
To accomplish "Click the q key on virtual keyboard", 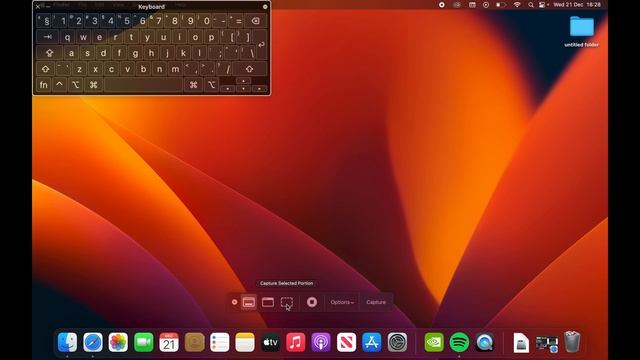I will pos(67,37).
